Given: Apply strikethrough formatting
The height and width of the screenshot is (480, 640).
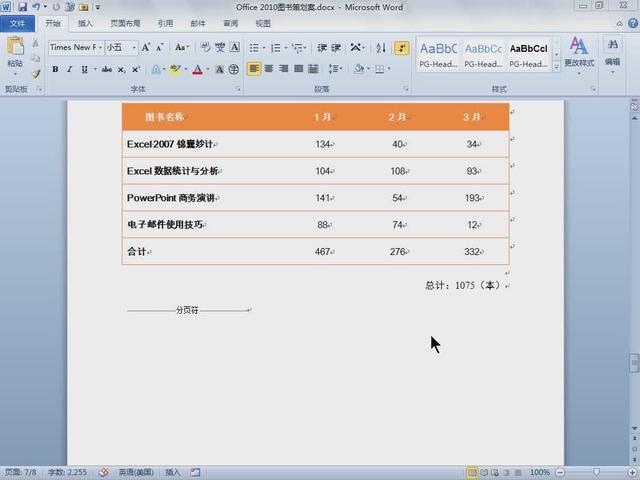Looking at the screenshot, I should point(107,69).
